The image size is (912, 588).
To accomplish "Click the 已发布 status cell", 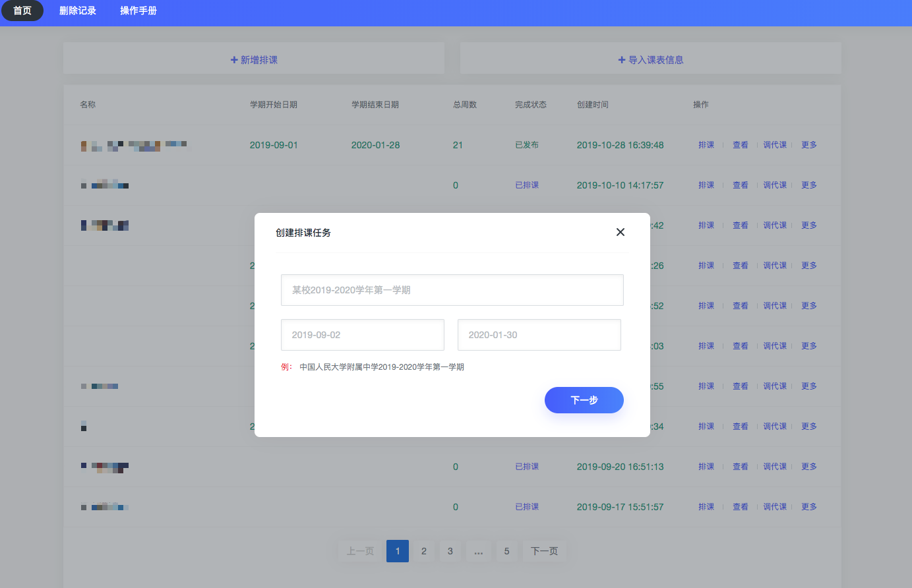I will (527, 145).
